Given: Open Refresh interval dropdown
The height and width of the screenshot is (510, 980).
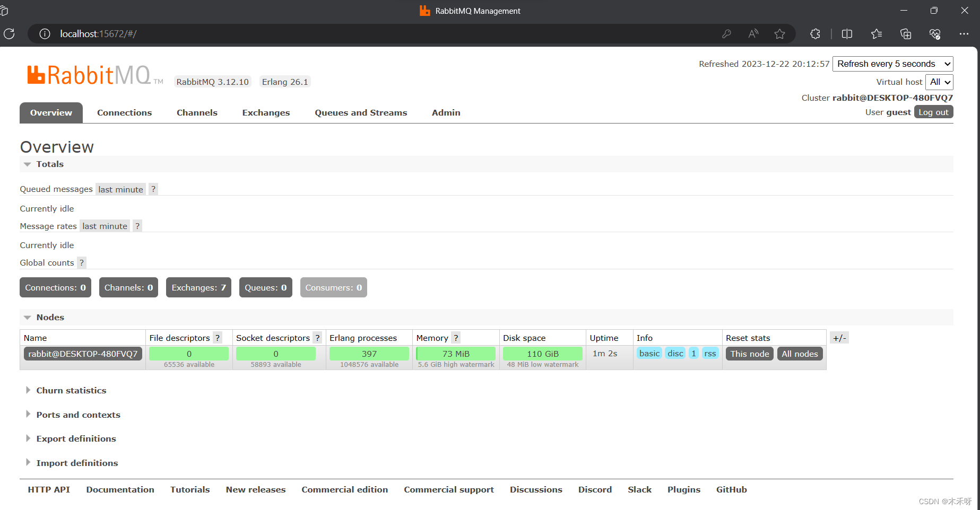Looking at the screenshot, I should pos(893,64).
